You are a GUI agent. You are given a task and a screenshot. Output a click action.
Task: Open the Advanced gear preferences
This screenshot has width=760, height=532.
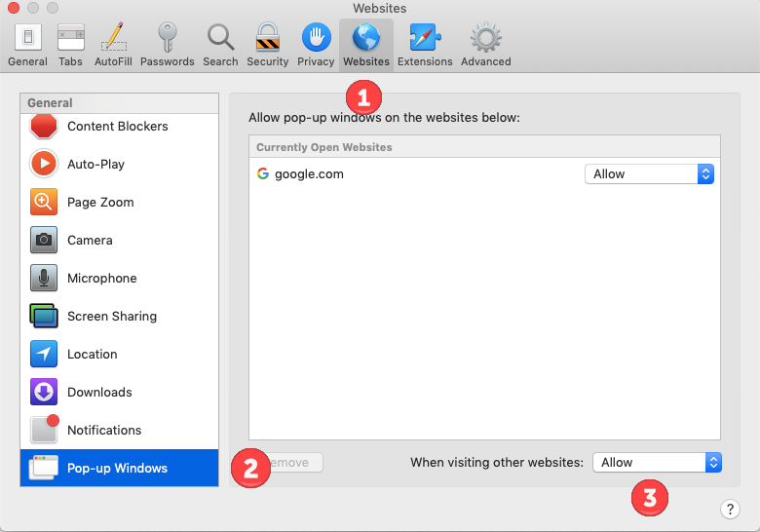point(486,45)
